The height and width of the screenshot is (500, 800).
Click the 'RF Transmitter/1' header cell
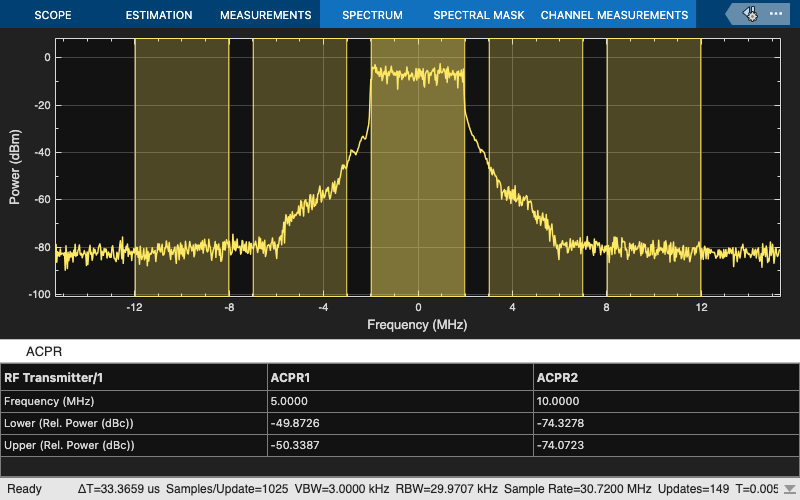tap(134, 378)
